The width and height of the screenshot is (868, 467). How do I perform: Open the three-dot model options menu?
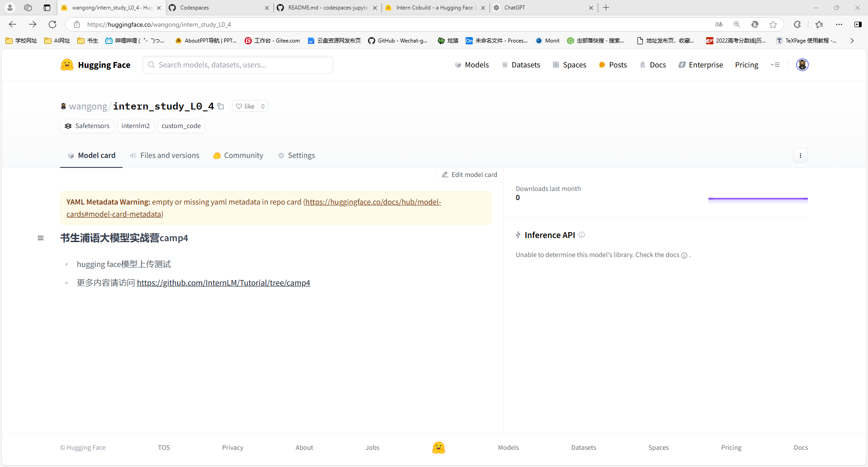(x=800, y=156)
